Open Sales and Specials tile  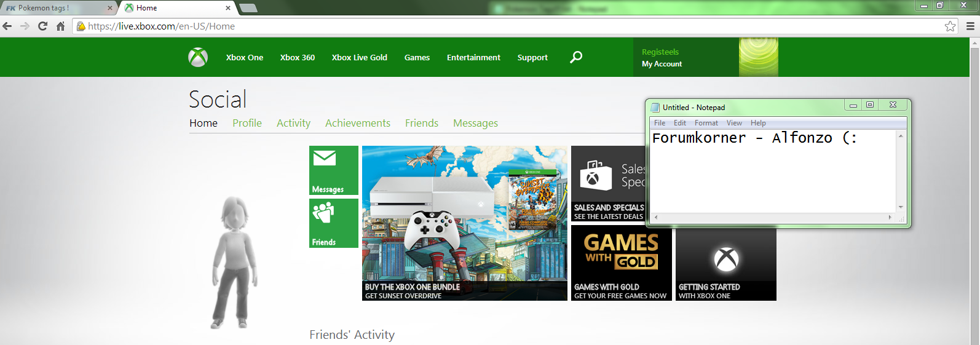tap(608, 184)
